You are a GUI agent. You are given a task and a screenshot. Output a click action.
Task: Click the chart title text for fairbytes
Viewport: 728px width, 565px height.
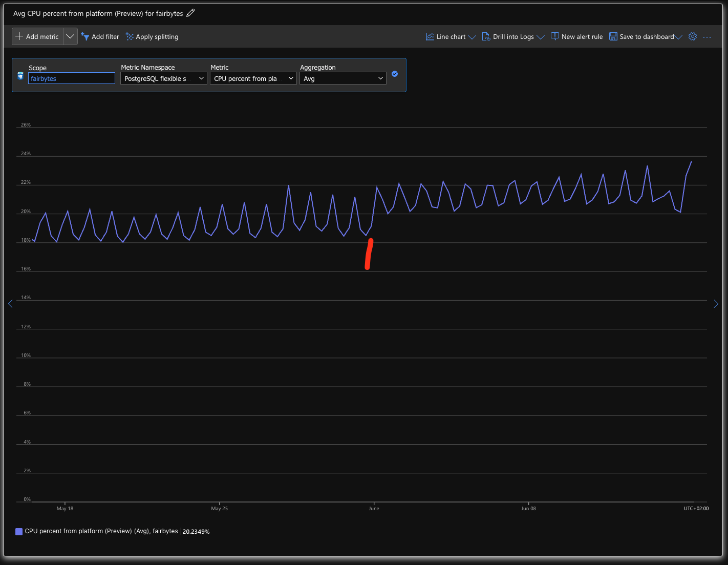point(98,13)
